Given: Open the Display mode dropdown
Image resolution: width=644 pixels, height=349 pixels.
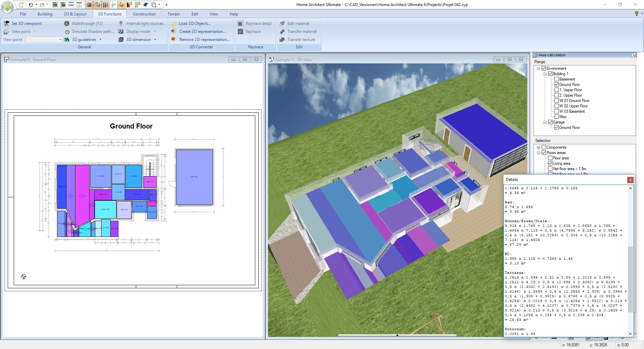Looking at the screenshot, I should pos(155,31).
